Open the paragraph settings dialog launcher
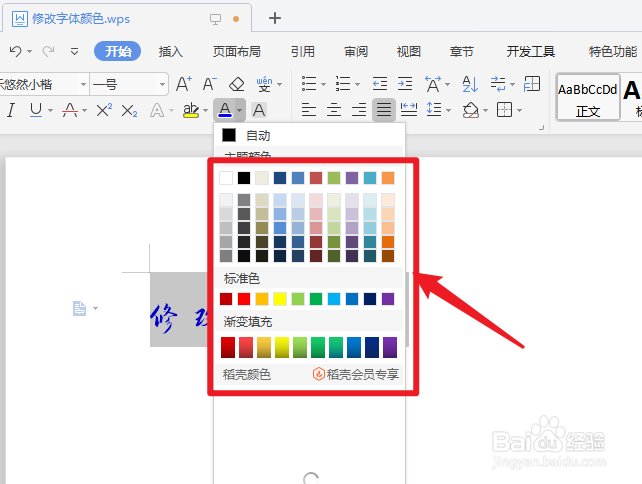This screenshot has width=642, height=484. point(541,128)
